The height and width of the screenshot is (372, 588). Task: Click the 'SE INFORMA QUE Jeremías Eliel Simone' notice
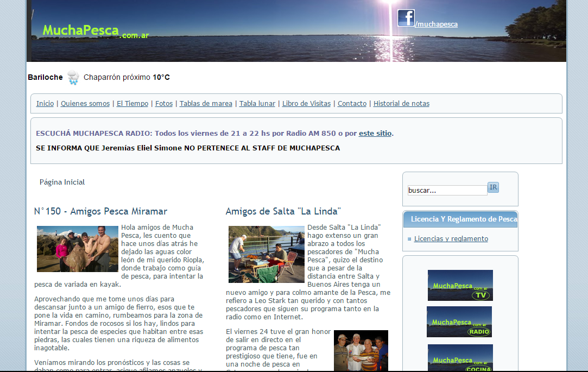point(188,148)
